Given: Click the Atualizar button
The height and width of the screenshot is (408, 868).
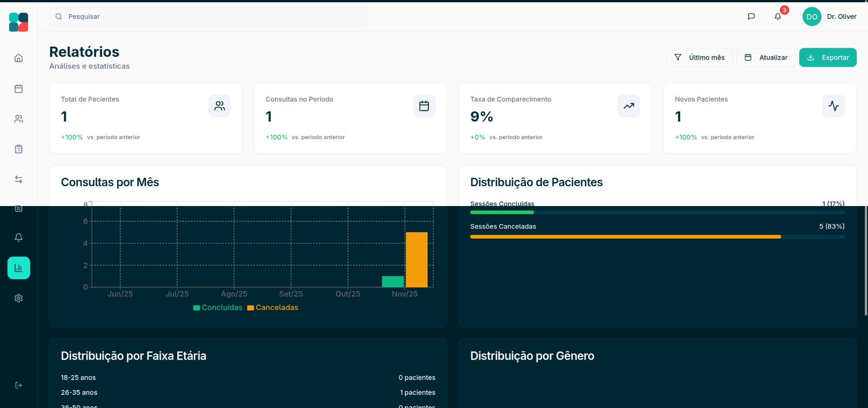Looking at the screenshot, I should point(765,57).
